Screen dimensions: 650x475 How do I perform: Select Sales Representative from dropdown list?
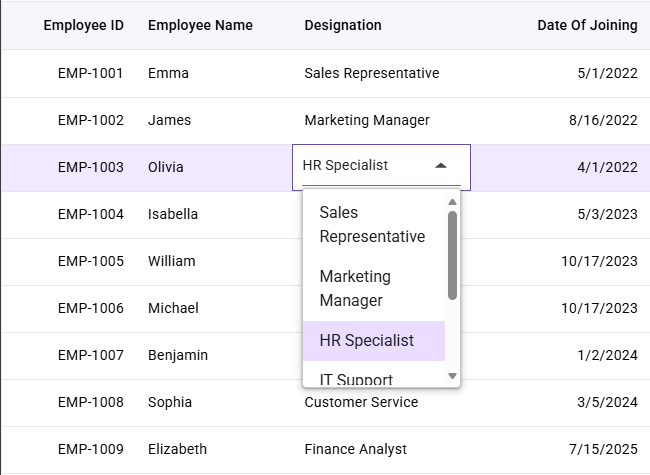[x=374, y=224]
